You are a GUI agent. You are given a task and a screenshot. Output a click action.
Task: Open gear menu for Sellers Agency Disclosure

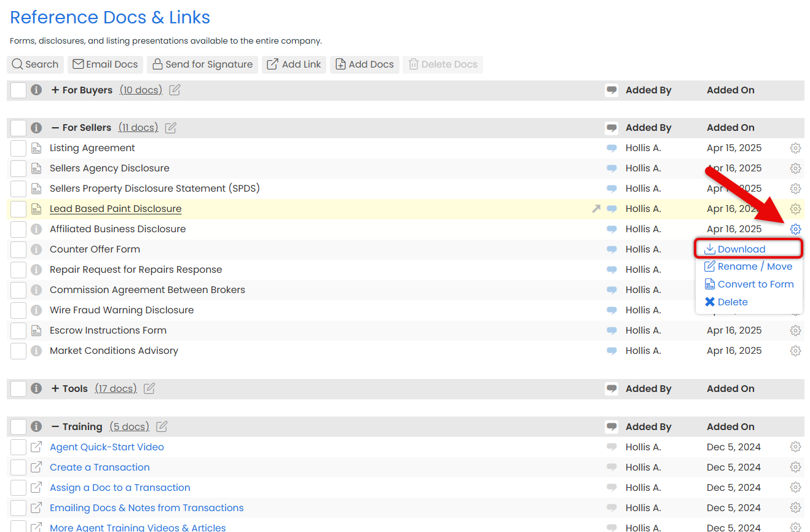(795, 168)
